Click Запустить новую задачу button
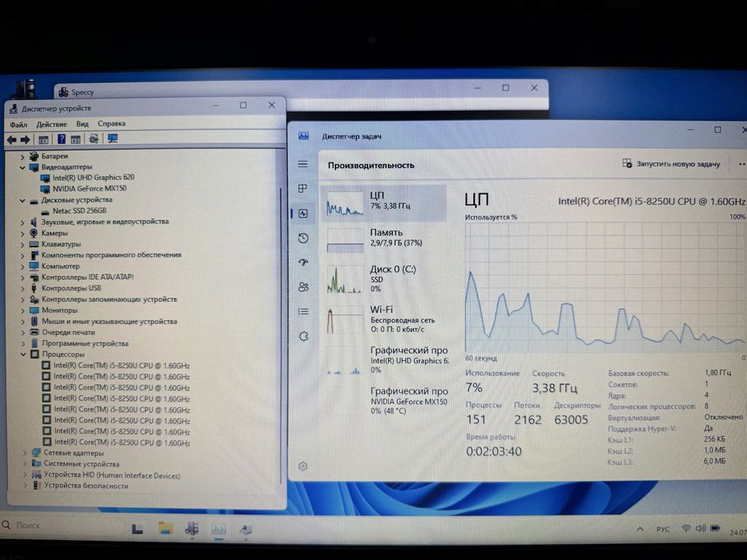Image resolution: width=747 pixels, height=560 pixels. coord(671,164)
